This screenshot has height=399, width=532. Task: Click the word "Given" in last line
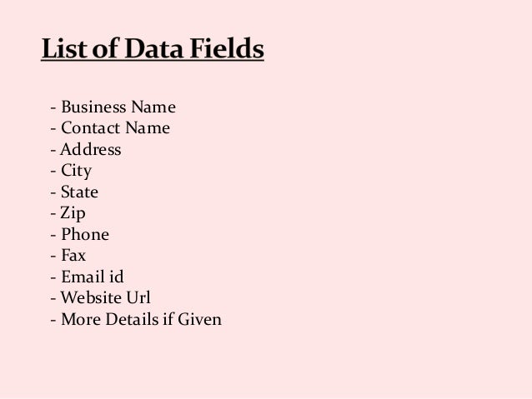(x=199, y=319)
